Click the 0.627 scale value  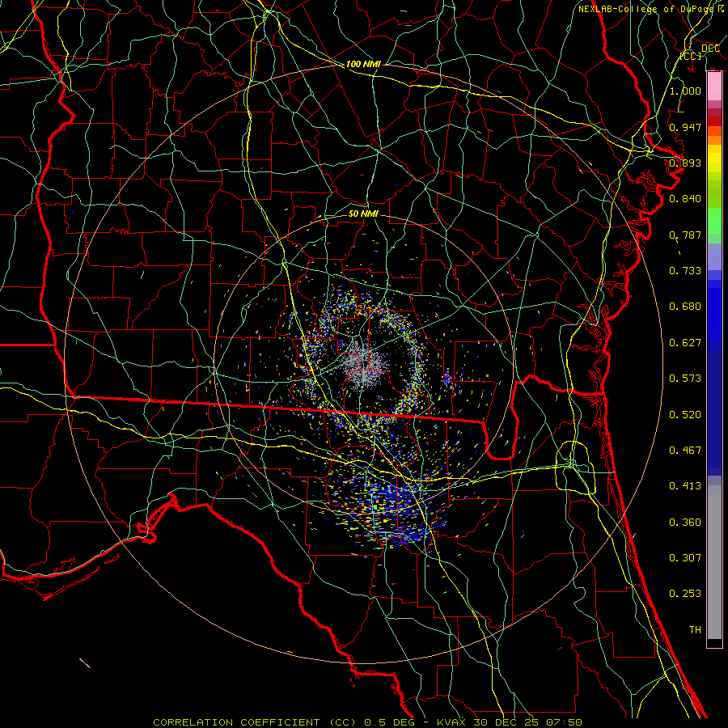click(685, 343)
